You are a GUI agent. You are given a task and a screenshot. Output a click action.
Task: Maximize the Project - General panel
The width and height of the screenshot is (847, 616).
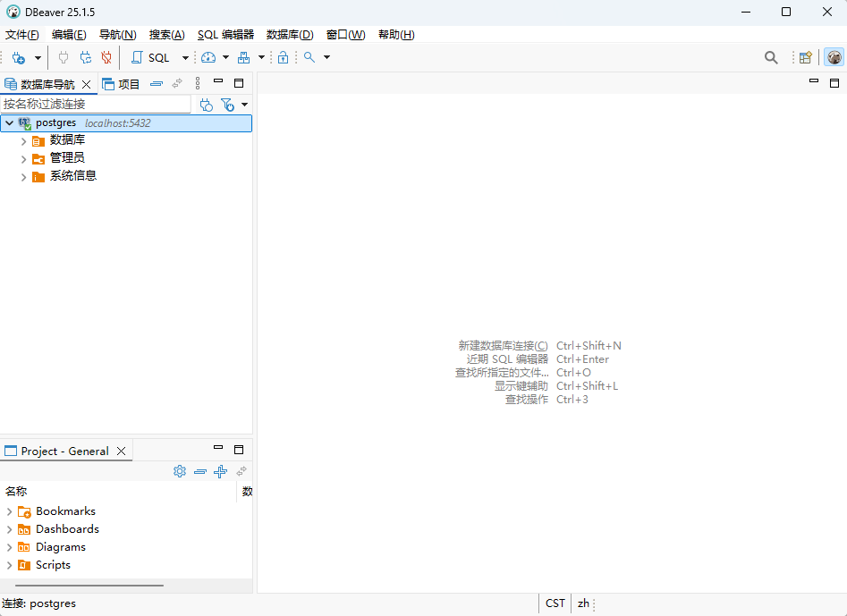click(x=239, y=450)
